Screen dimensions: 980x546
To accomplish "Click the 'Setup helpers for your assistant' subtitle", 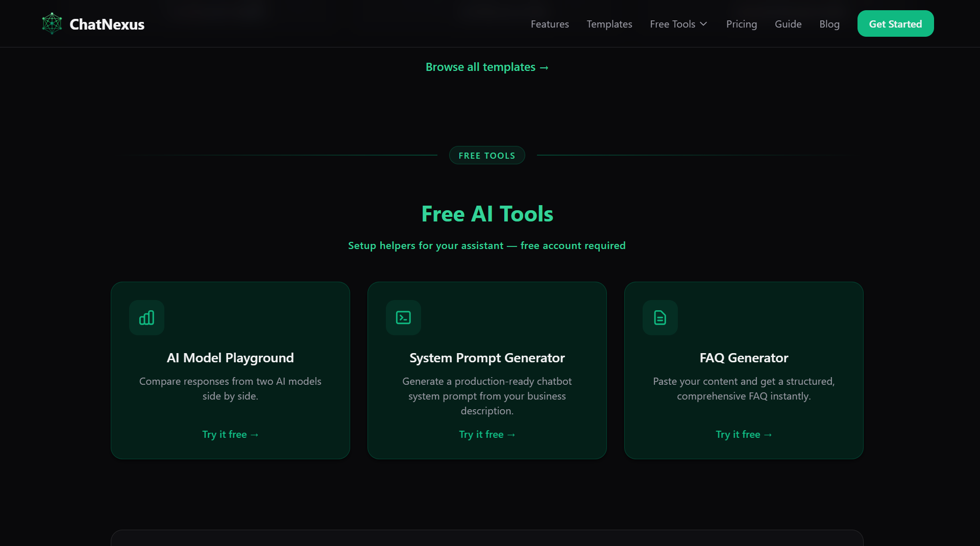I will click(x=487, y=245).
